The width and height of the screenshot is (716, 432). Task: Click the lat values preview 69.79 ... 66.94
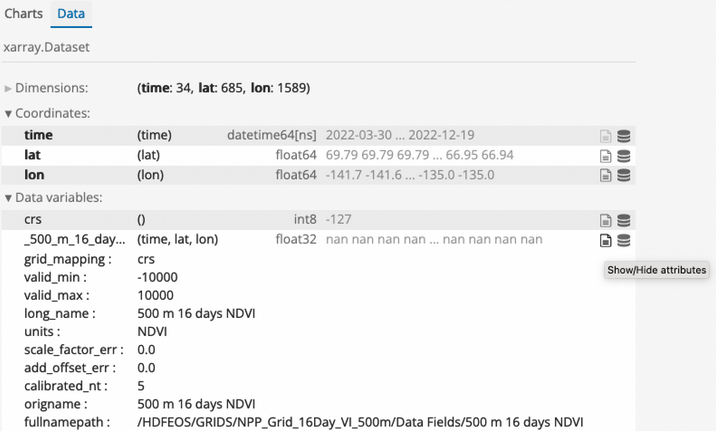(420, 155)
